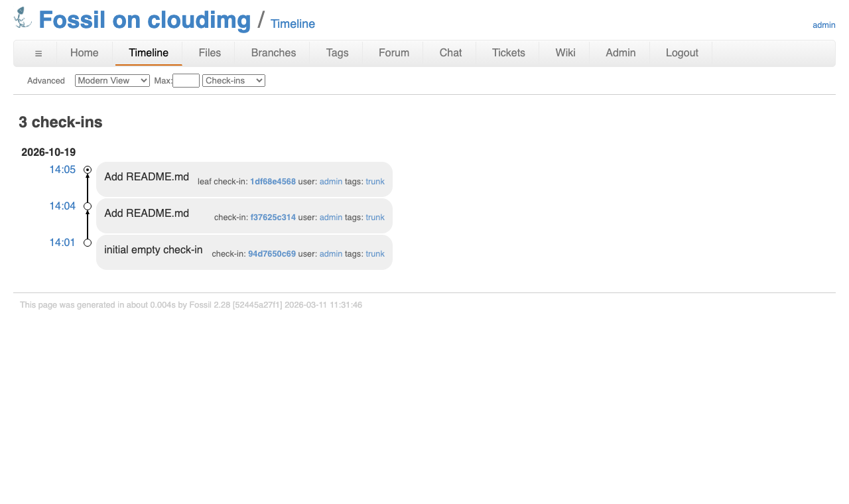Click trunk tag for check-in 1df68e4568
Image resolution: width=849 pixels, height=504 pixels.
[375, 182]
